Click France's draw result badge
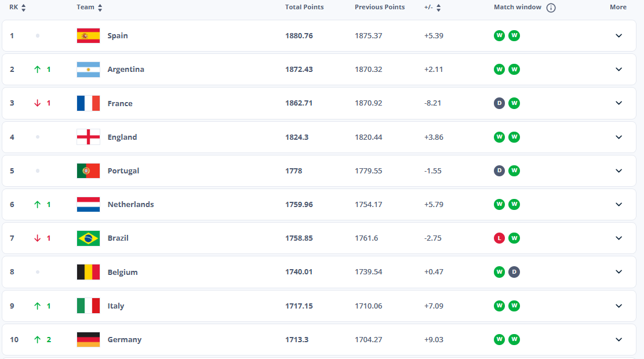 pyautogui.click(x=499, y=103)
